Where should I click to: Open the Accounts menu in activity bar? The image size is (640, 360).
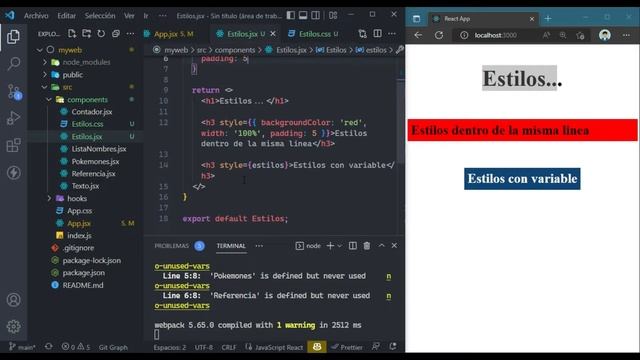[x=13, y=300]
